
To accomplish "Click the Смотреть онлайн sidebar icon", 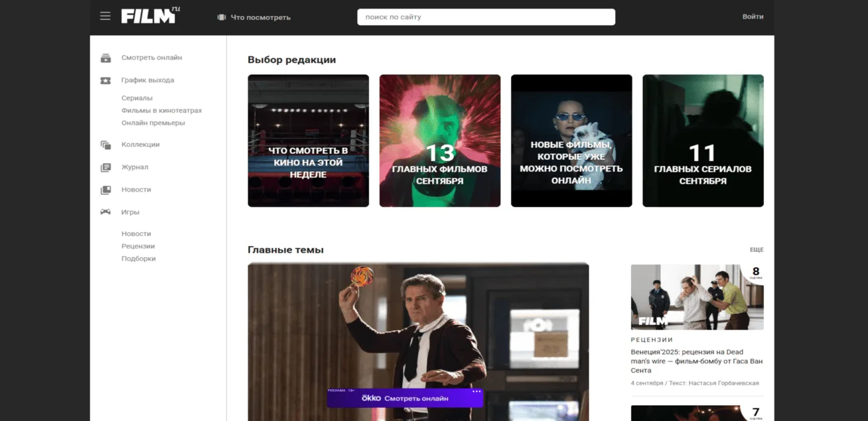I will pos(106,58).
